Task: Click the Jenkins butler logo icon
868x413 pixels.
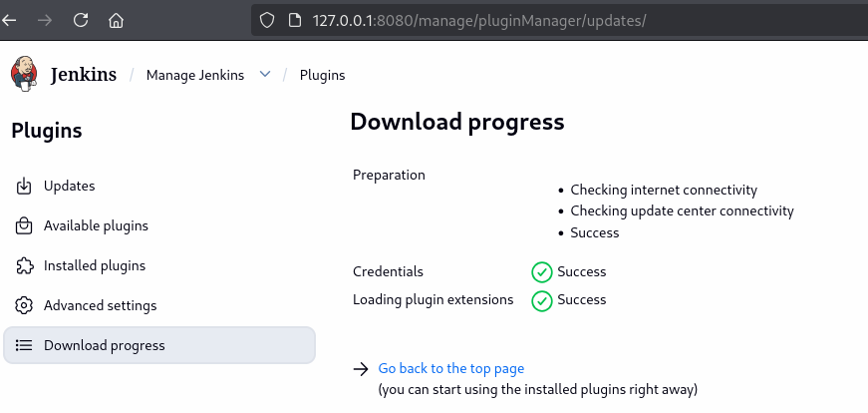Action: [23, 74]
